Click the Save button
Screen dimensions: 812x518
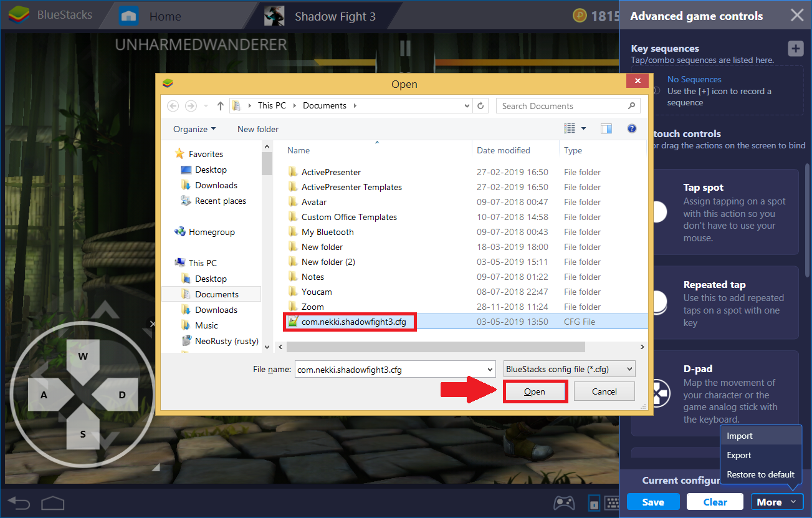[653, 502]
